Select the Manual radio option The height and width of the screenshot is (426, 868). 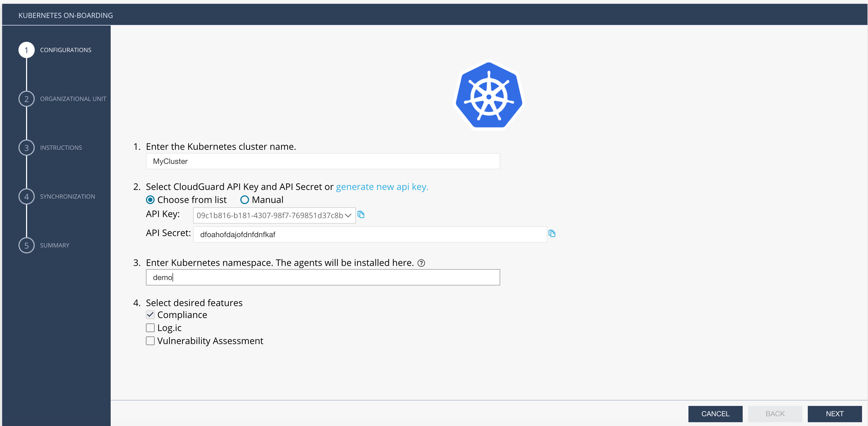pos(245,200)
